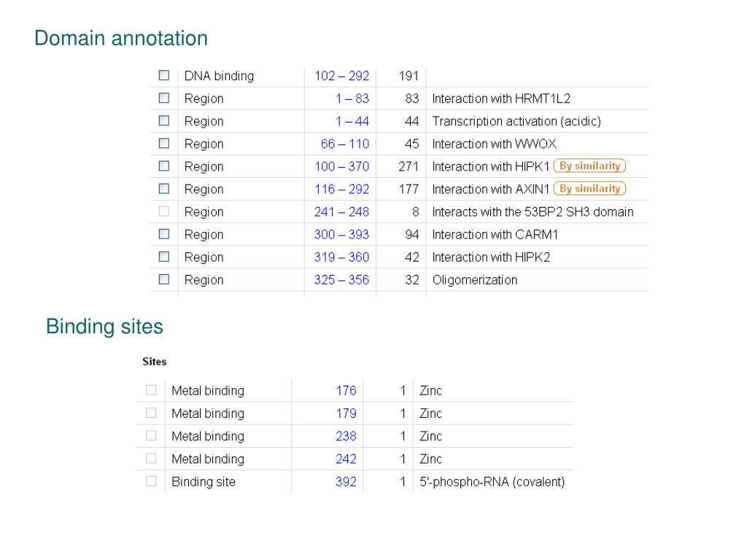This screenshot has width=747, height=560.
Task: Click position link 179
Action: pyautogui.click(x=346, y=413)
